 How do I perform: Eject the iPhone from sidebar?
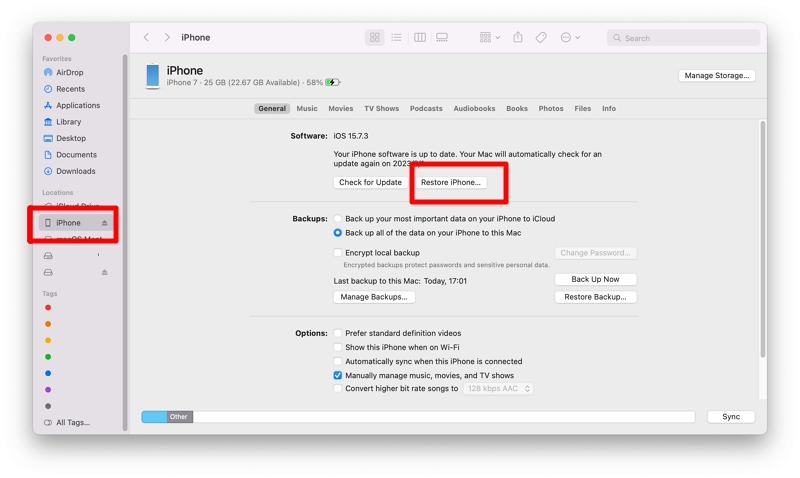(105, 222)
